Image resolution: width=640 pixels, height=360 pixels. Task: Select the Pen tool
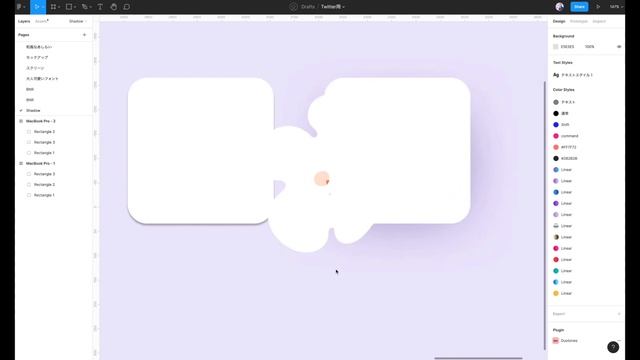point(84,7)
